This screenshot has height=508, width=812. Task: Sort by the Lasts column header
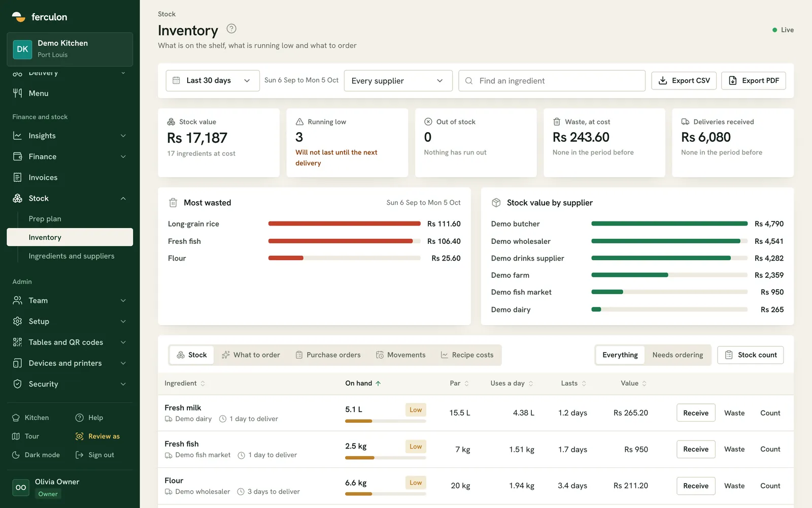click(x=573, y=383)
